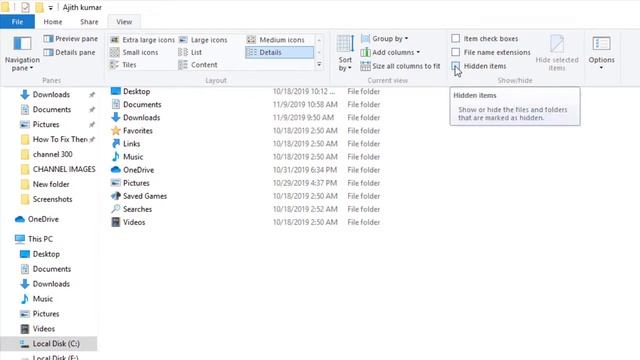
Task: Click the 11/9/2019 9:50 AM date cell
Action: [x=303, y=118]
